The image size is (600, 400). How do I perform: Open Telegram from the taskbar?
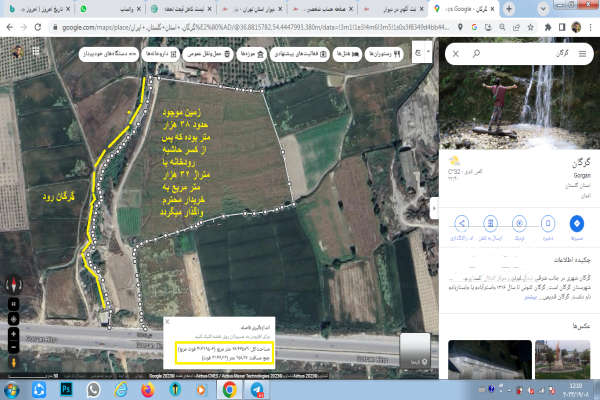257,390
